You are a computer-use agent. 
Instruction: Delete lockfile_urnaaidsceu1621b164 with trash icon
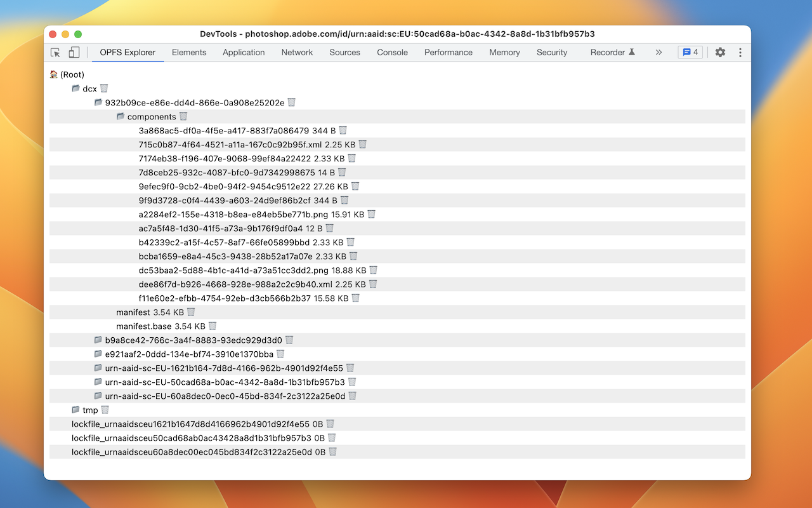331,424
